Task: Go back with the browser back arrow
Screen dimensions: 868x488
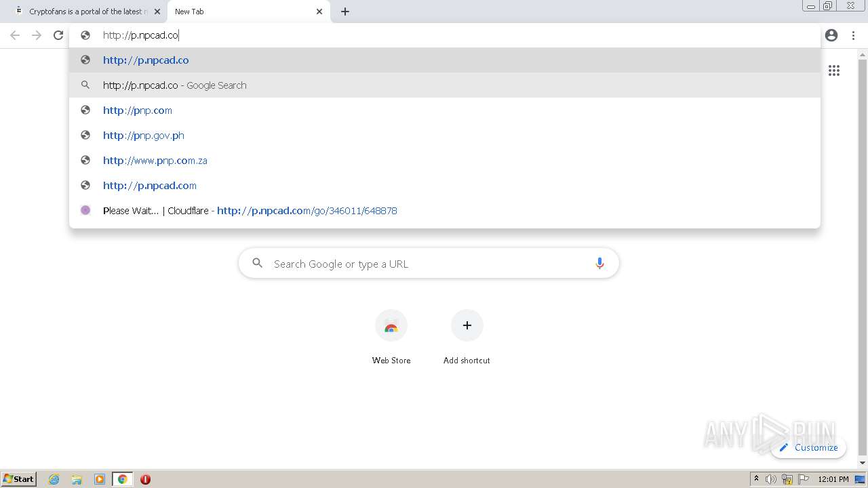Action: click(x=15, y=35)
